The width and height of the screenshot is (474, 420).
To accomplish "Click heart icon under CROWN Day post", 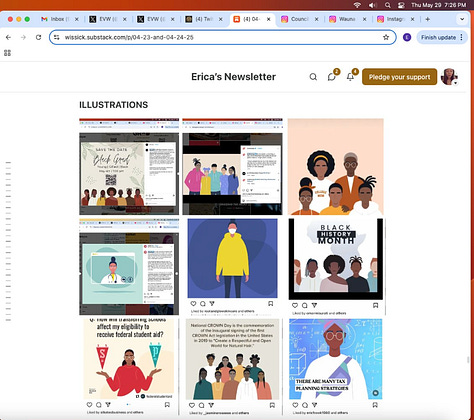I will pos(192,405).
